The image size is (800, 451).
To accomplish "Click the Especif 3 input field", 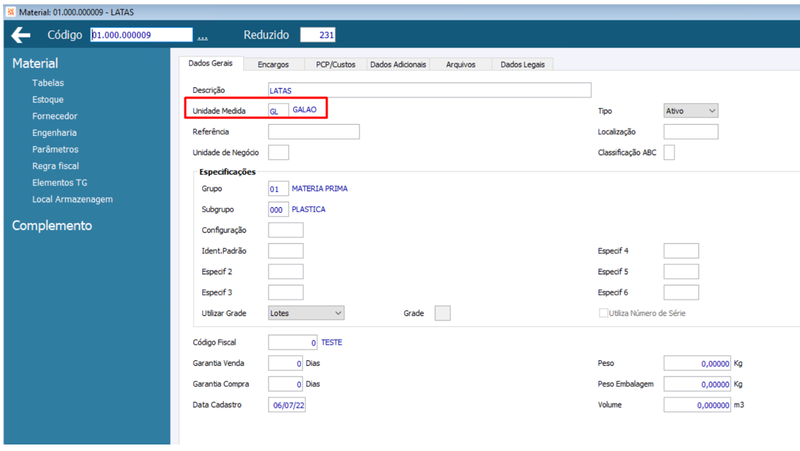I will coord(286,292).
